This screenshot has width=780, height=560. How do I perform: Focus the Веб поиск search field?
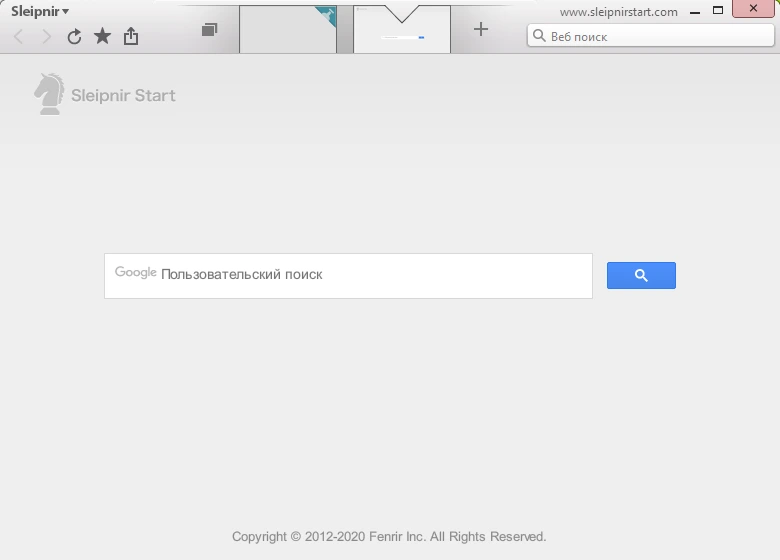[651, 36]
